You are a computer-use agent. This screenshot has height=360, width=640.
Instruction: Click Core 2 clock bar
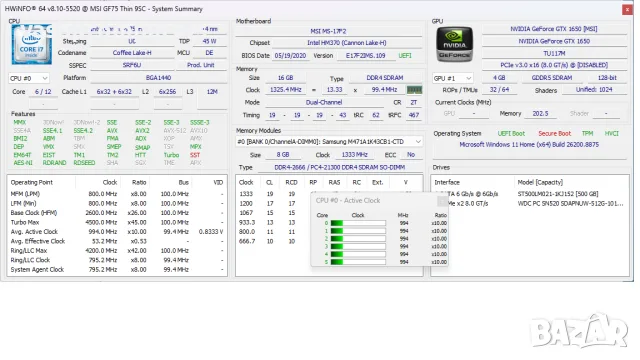358,239
